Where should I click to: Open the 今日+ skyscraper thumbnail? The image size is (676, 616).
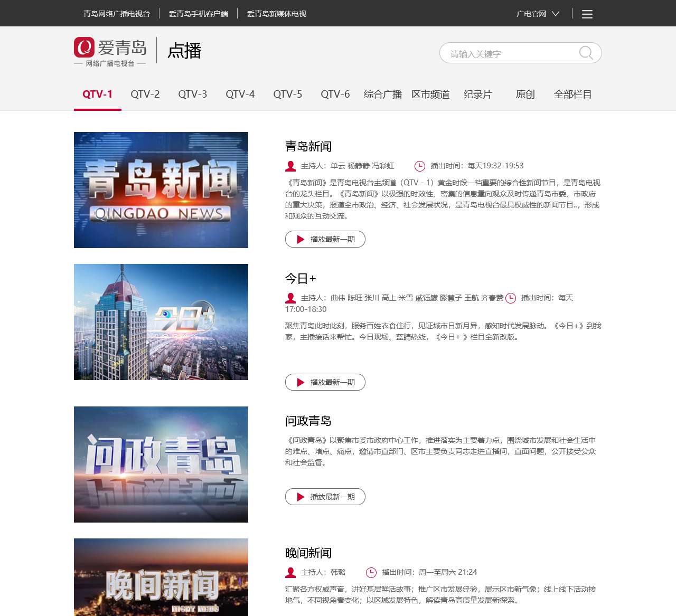[161, 322]
